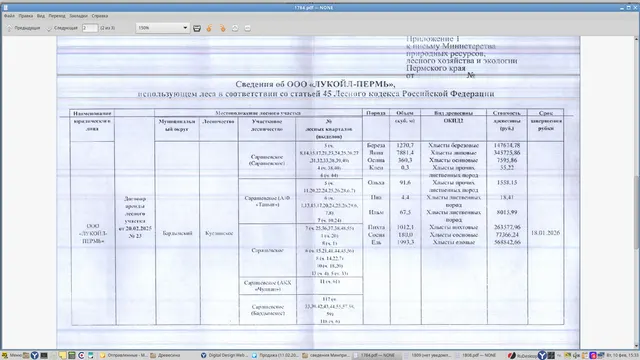Open the Меню start button in taskbar
640x360 pixels.
[x=12, y=356]
